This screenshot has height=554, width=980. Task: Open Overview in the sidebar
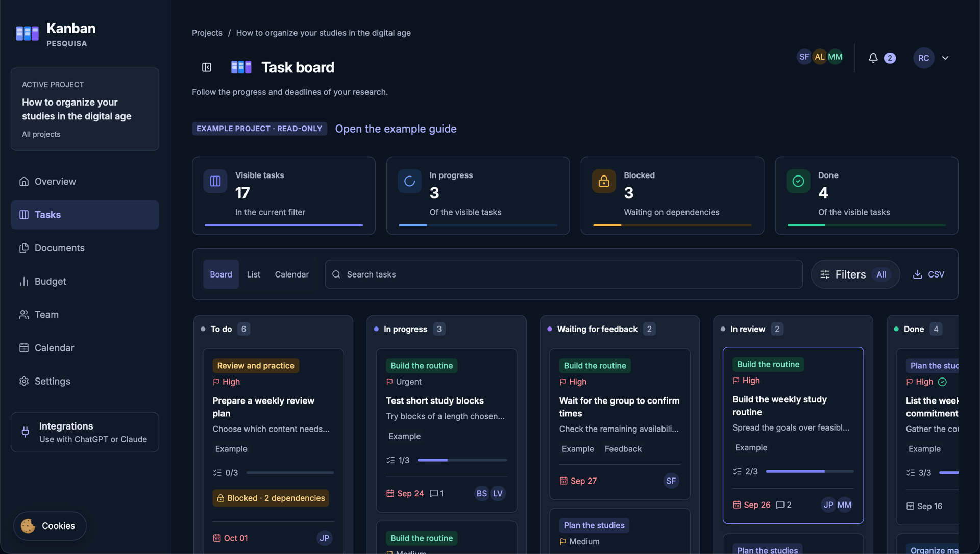click(85, 182)
